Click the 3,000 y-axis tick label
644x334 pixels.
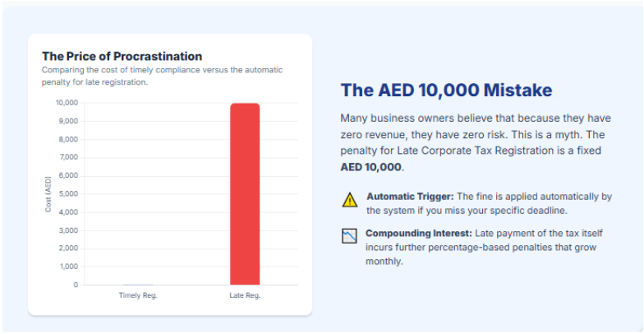click(68, 230)
